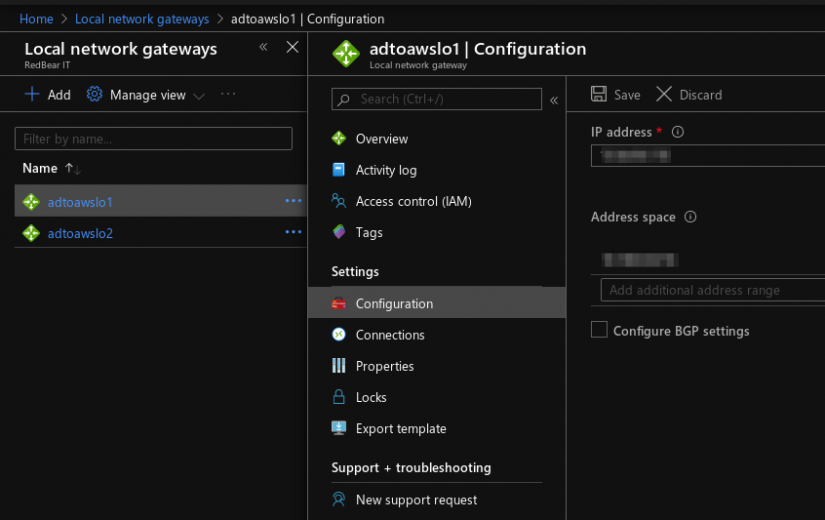Open context menu for adtoawslo1

tap(293, 201)
